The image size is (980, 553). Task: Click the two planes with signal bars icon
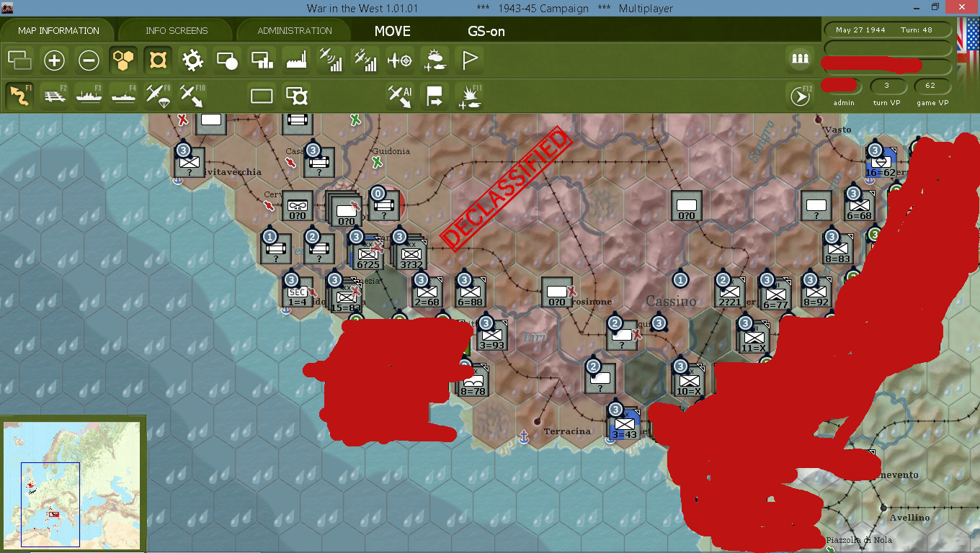[365, 60]
